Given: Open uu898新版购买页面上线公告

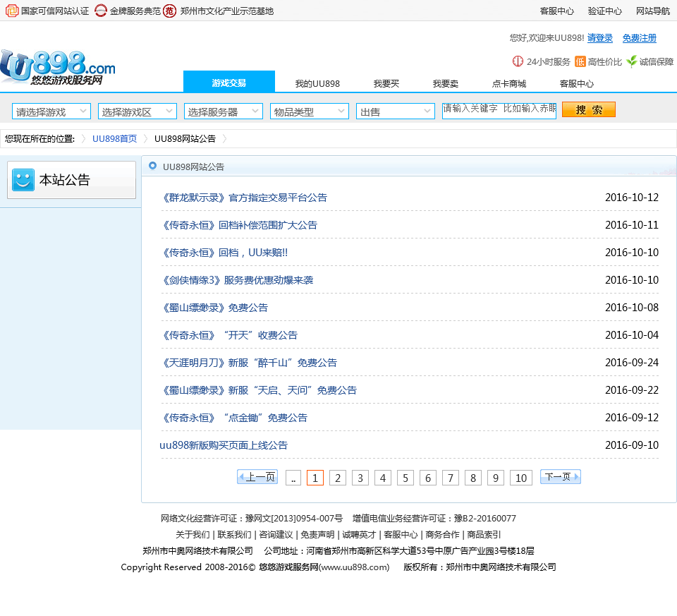Looking at the screenshot, I should pos(224,445).
